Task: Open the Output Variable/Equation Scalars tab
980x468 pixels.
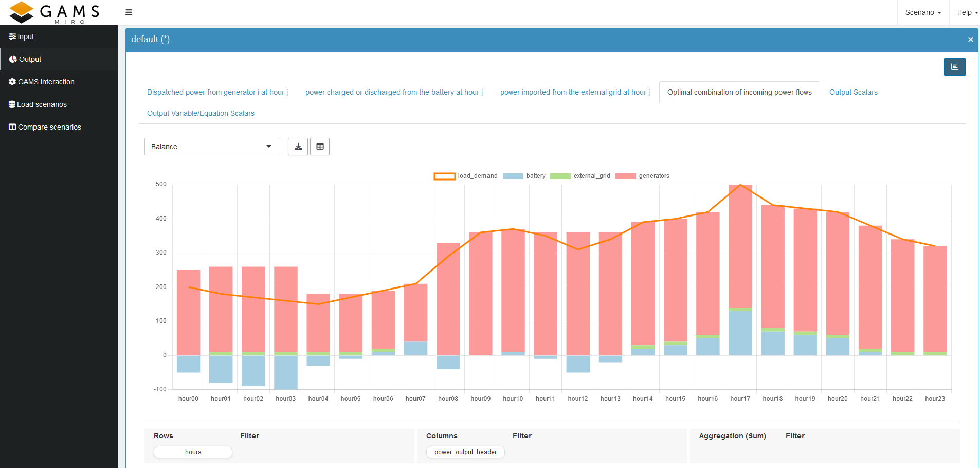Action: 201,113
